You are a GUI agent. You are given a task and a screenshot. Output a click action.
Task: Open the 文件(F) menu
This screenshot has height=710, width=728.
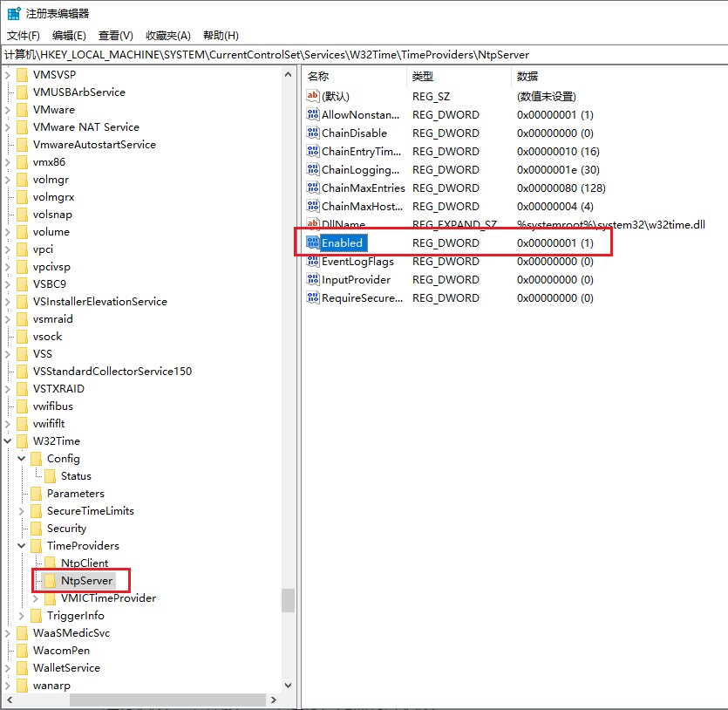pyautogui.click(x=24, y=36)
